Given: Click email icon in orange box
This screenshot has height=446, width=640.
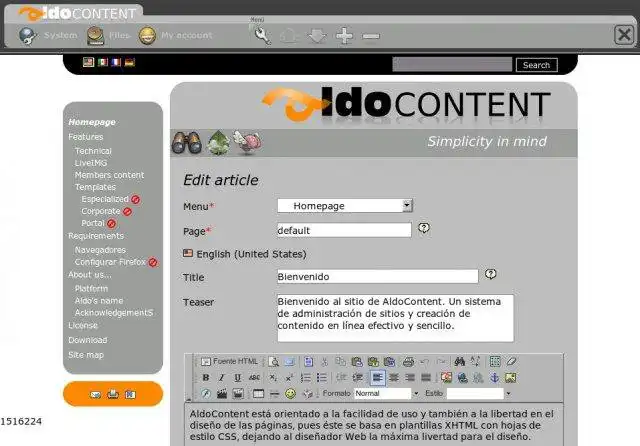Looking at the screenshot, I should [x=96, y=395].
